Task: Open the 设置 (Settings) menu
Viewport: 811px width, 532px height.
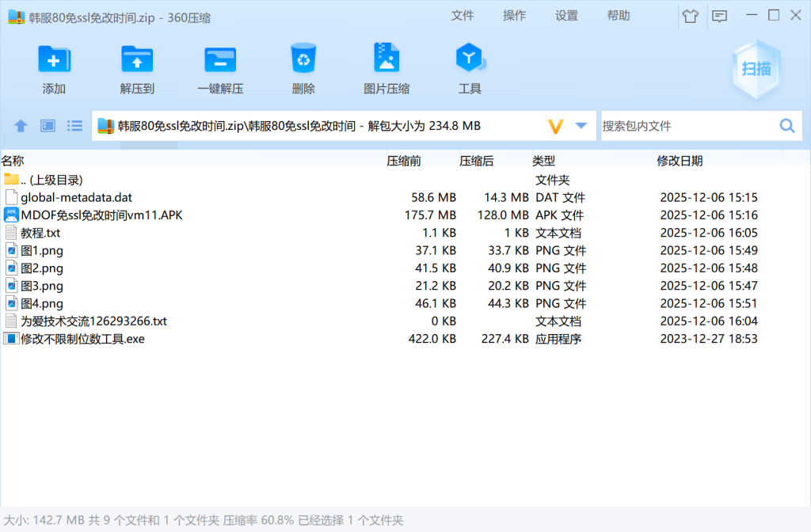Action: point(566,16)
